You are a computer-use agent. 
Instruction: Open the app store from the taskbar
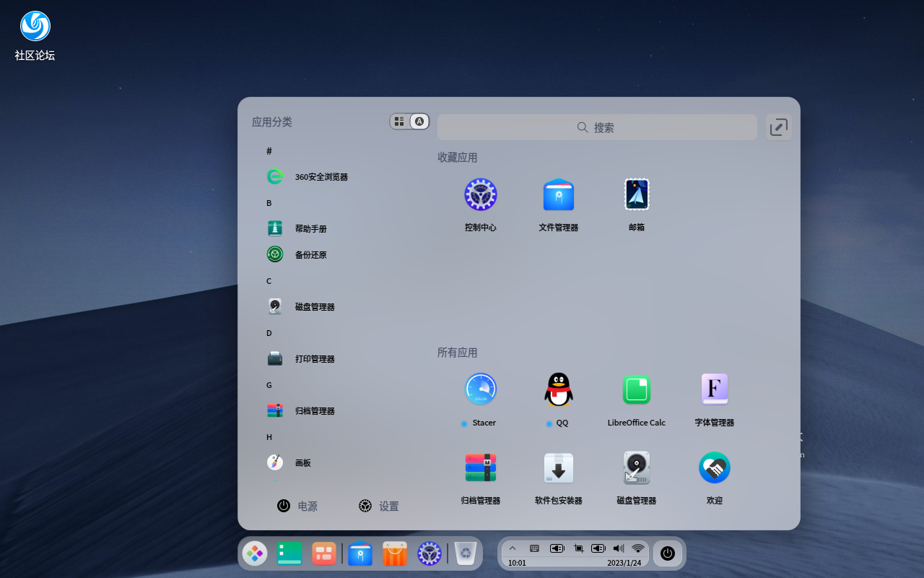point(394,553)
